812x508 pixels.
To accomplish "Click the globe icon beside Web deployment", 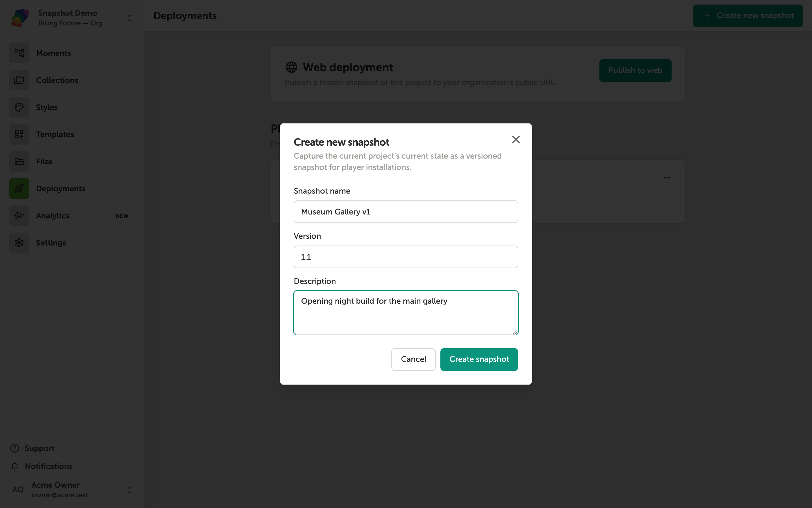I will coord(291,67).
